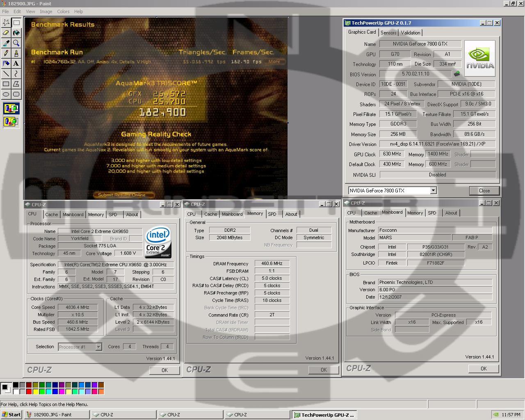Open the File menu in Paint
The height and width of the screenshot is (420, 525).
5,11
